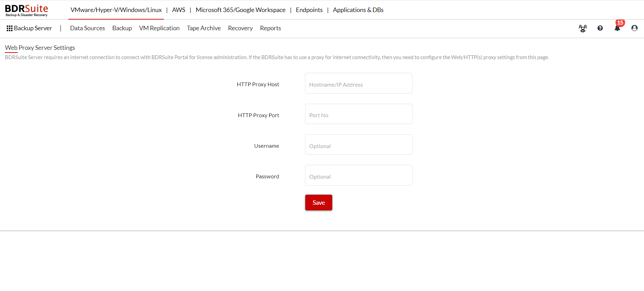This screenshot has width=644, height=291.
Task: Open the Data Sources menu
Action: [x=88, y=28]
